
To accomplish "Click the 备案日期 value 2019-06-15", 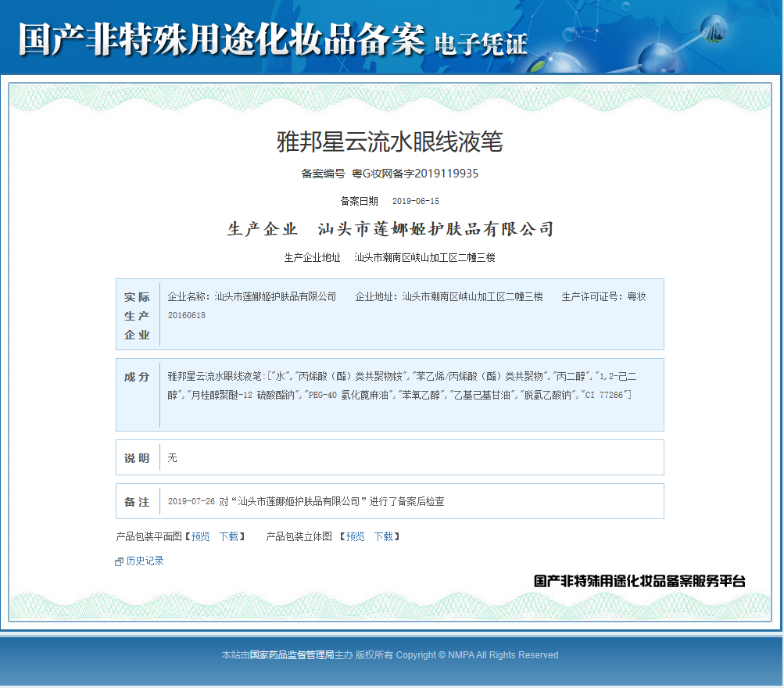I will (415, 201).
